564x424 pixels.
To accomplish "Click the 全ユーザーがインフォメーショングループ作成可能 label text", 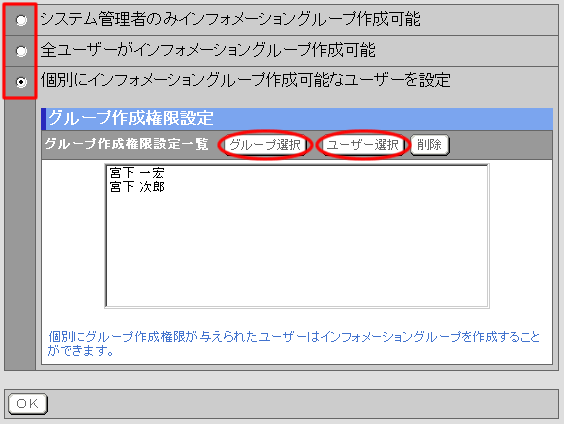I will click(x=208, y=50).
